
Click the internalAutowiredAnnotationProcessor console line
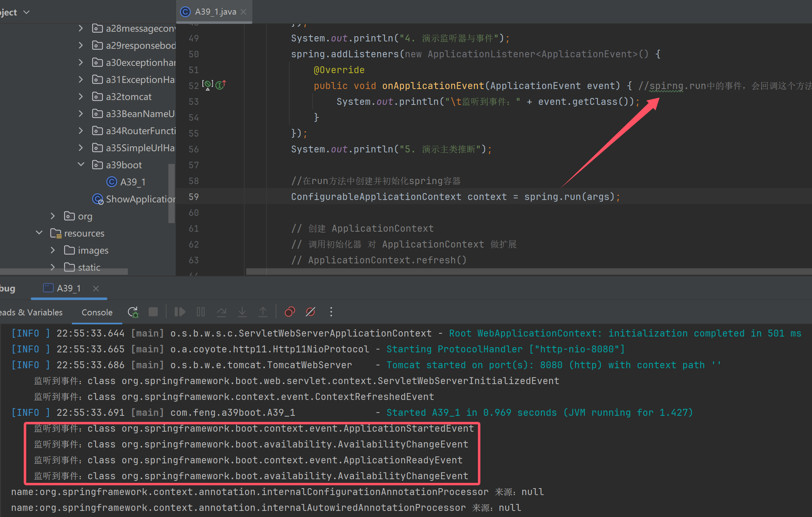[266, 508]
